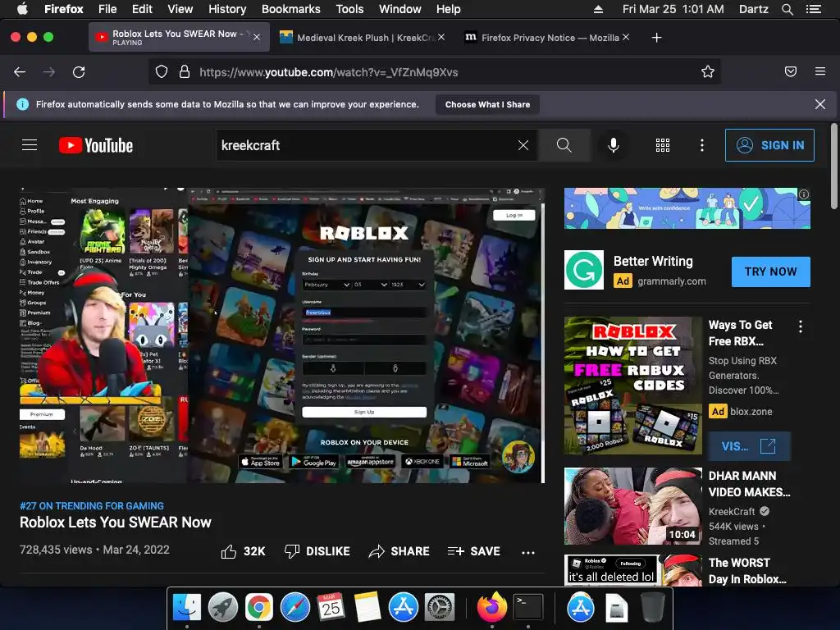The height and width of the screenshot is (630, 840).
Task: Click TRY NOW on Grammarly ad
Action: click(x=770, y=272)
